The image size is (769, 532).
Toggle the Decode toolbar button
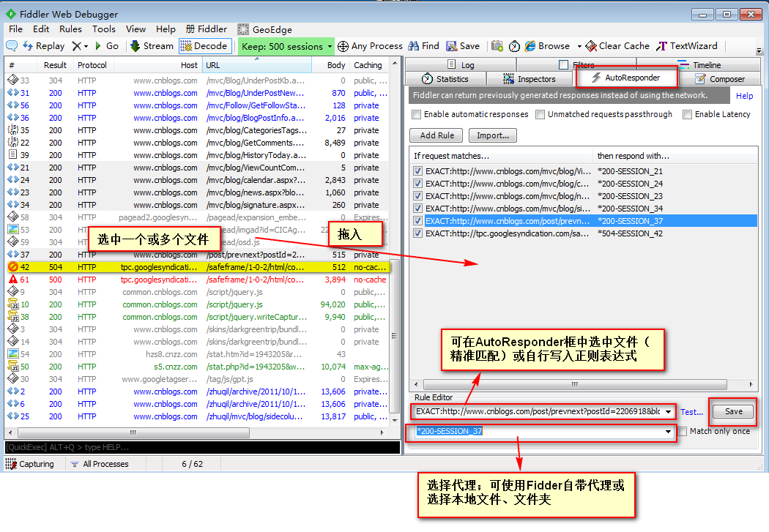205,46
